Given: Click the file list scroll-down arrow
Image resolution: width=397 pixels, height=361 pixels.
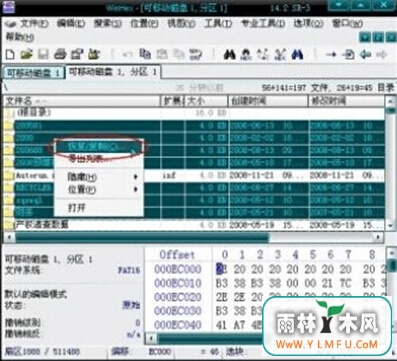Looking at the screenshot, I should tap(390, 225).
